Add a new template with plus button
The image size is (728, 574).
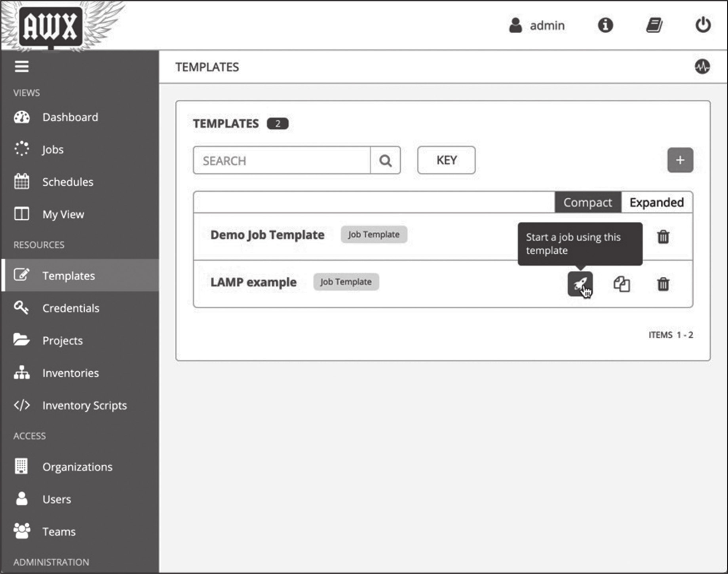point(680,160)
